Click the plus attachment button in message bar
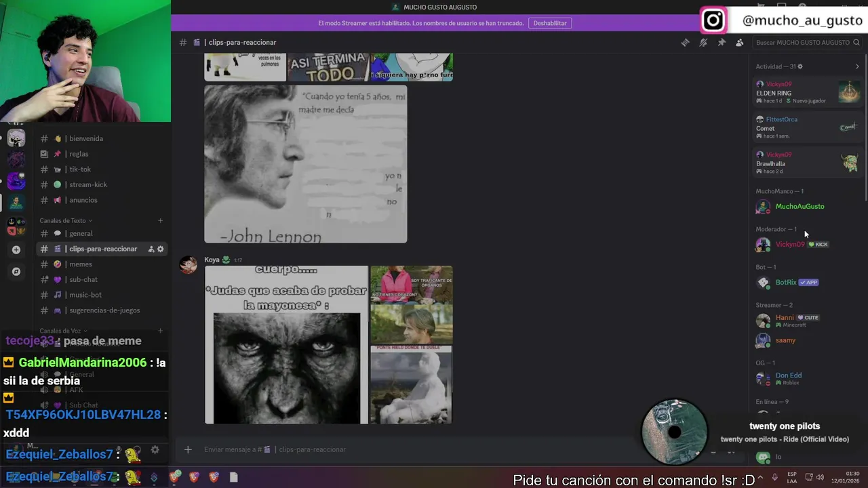Screen dimensions: 868x488 (188, 449)
